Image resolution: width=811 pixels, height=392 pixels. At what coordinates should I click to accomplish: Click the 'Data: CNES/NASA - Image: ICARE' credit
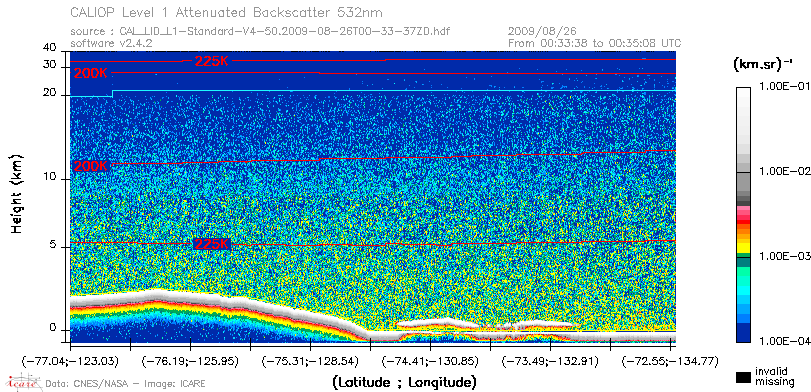[126, 384]
